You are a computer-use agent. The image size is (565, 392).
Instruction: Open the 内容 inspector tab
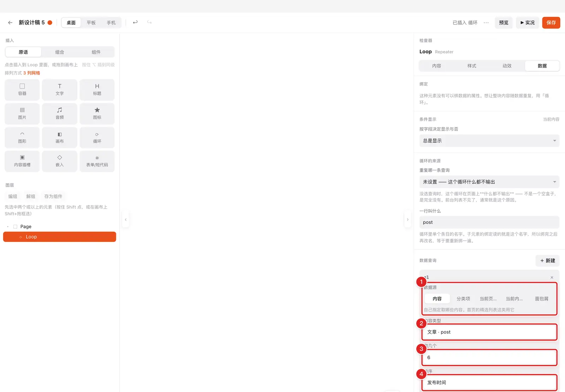coord(437,66)
